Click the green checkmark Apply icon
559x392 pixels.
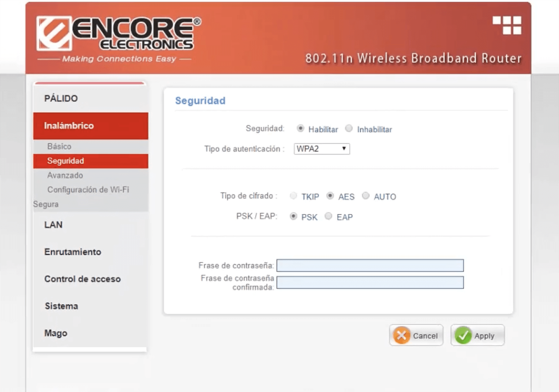coord(463,335)
